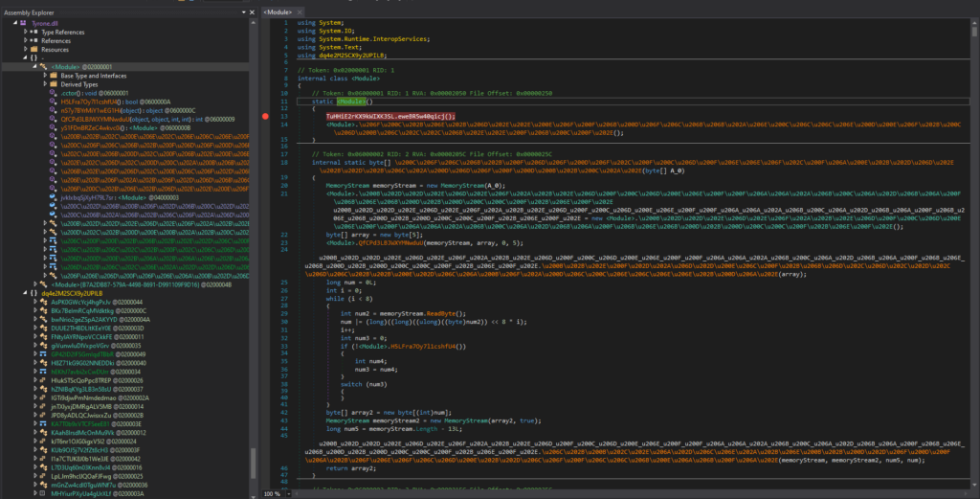Click the Base Type and Interfaces folder icon
Viewport: 980px width, 499px height.
tap(53, 75)
